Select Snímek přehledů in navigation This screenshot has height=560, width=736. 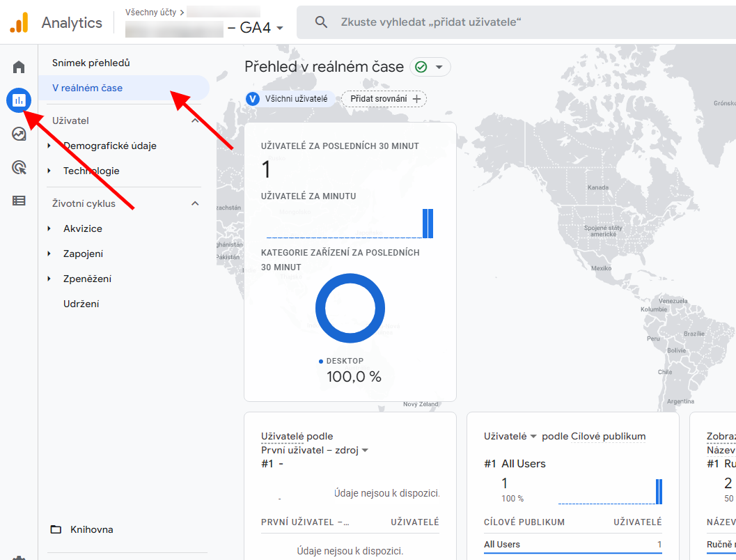(91, 63)
